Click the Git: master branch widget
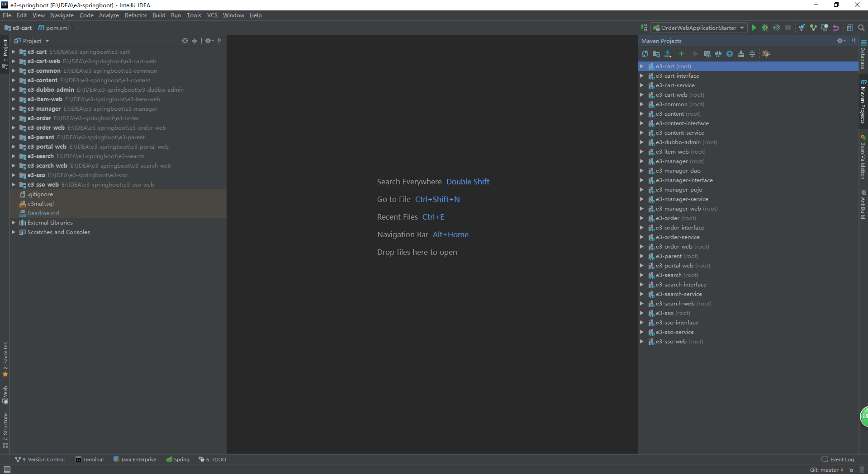 (826, 470)
